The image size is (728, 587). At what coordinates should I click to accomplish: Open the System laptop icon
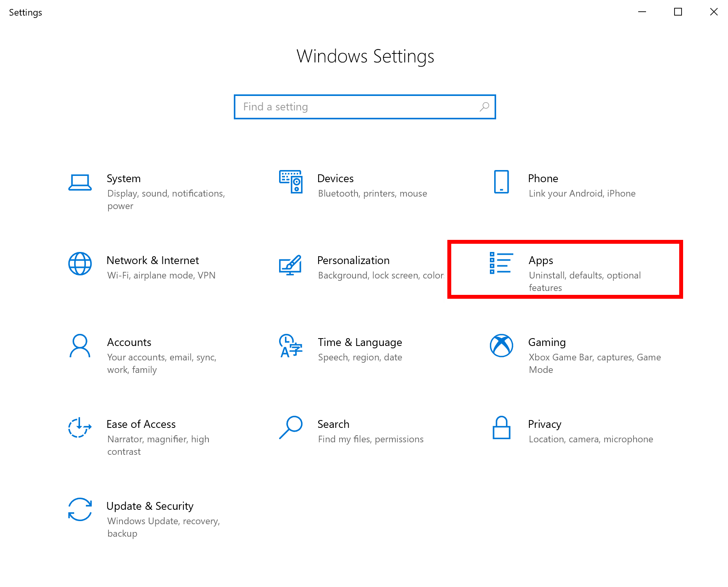[x=80, y=182]
